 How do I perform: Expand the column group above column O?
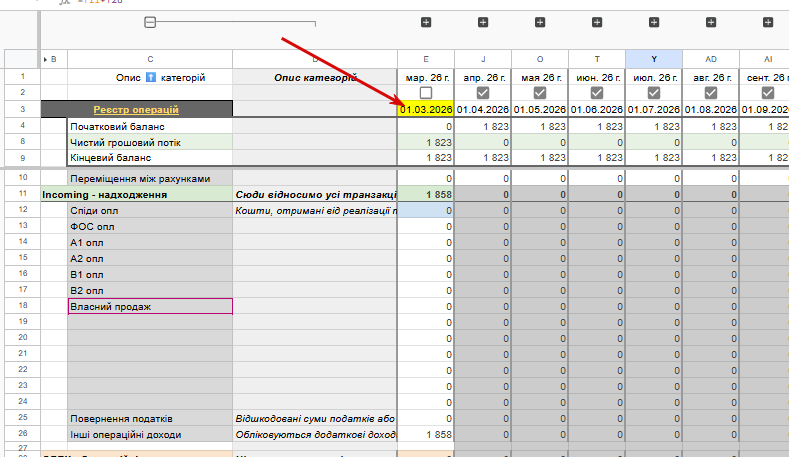[x=540, y=22]
